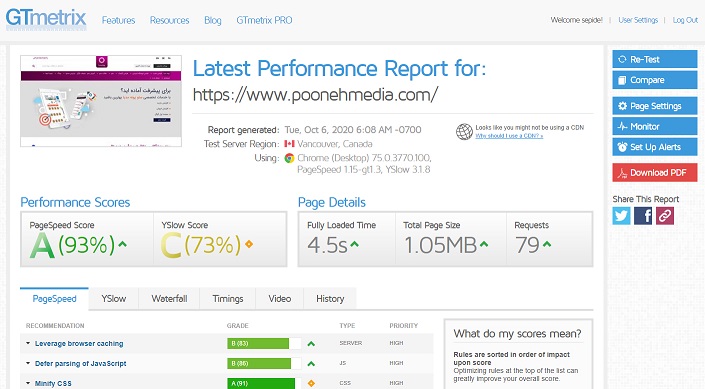Click the poonehmedia.com URL text
705x389 pixels.
pyautogui.click(x=315, y=94)
